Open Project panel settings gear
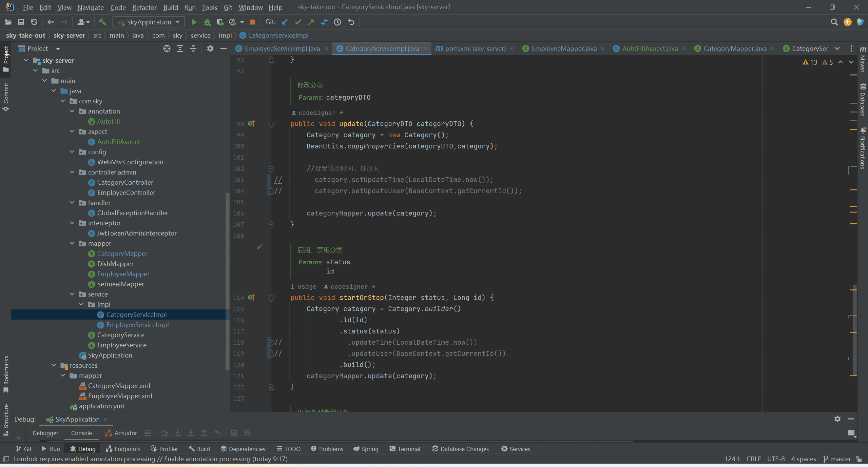Screen dimensions: 868x467 coord(210,48)
